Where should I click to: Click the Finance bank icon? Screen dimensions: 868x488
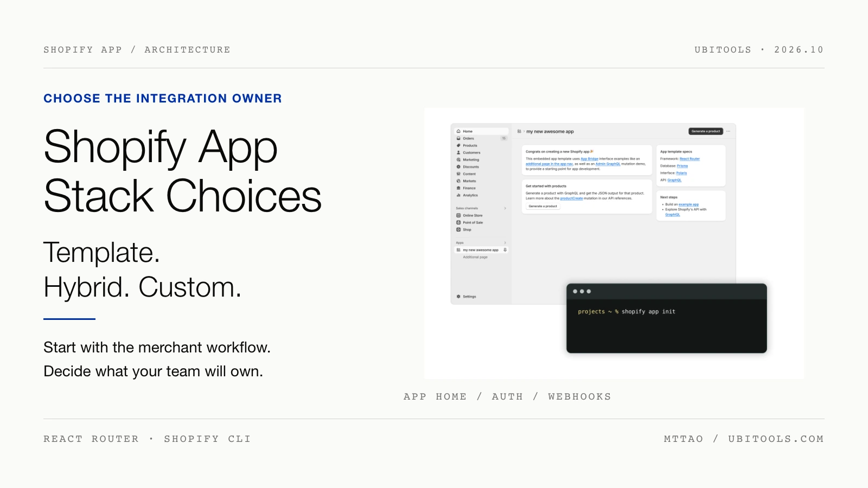(458, 188)
